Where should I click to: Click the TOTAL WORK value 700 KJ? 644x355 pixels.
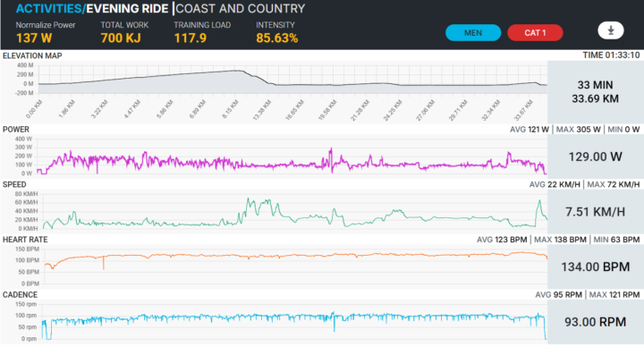coord(121,38)
